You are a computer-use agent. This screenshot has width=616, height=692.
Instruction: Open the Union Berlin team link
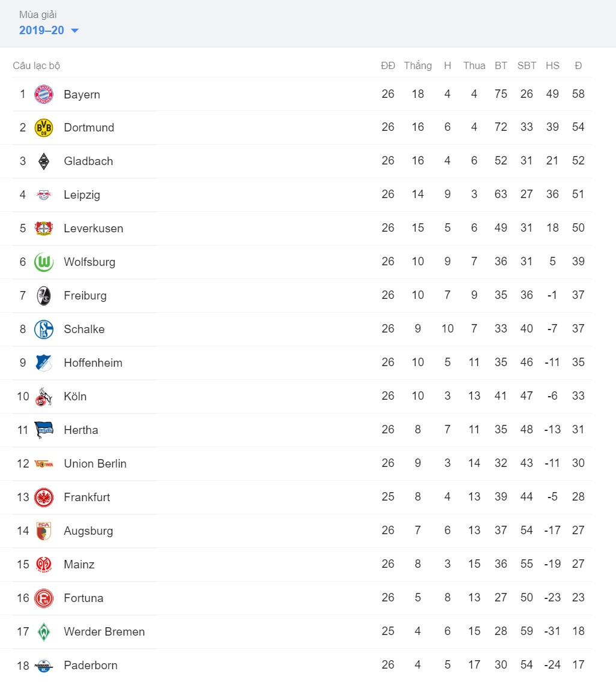pyautogui.click(x=95, y=463)
